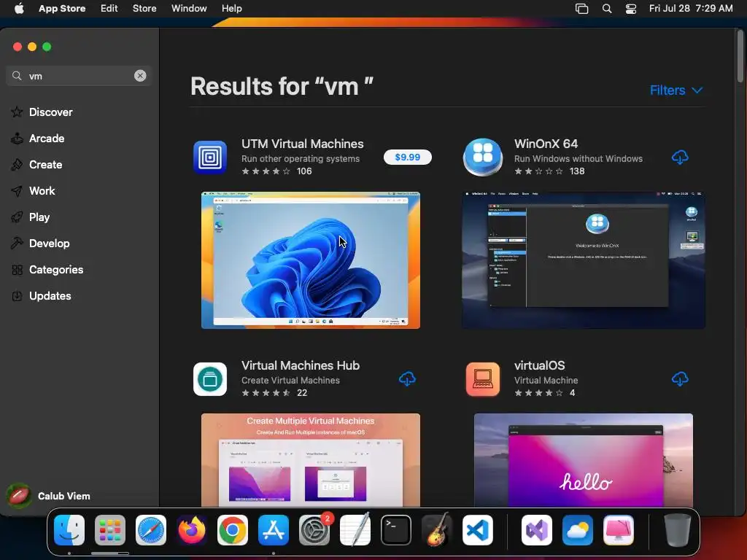747x560 pixels.
Task: Click the date and time in menu bar
Action: click(x=691, y=9)
